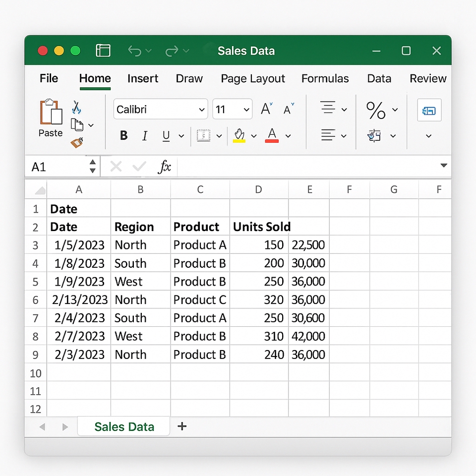Image resolution: width=476 pixels, height=476 pixels.
Task: Apply percent style number format
Action: tap(375, 110)
